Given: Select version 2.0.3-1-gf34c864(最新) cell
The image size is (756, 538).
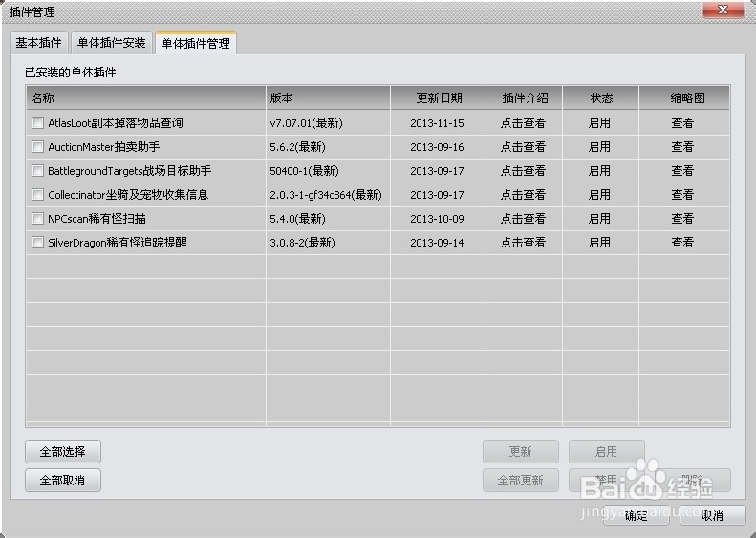Looking at the screenshot, I should click(326, 195).
